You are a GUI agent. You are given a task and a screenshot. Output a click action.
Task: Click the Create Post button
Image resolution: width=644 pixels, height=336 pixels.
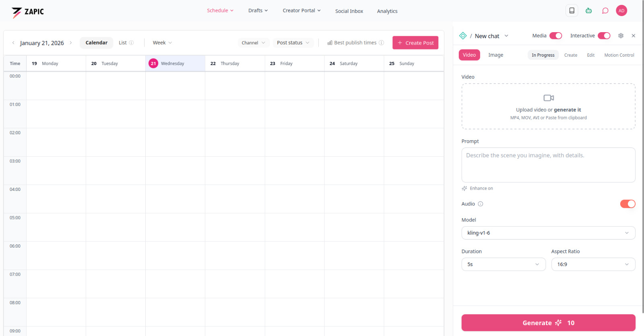click(415, 43)
